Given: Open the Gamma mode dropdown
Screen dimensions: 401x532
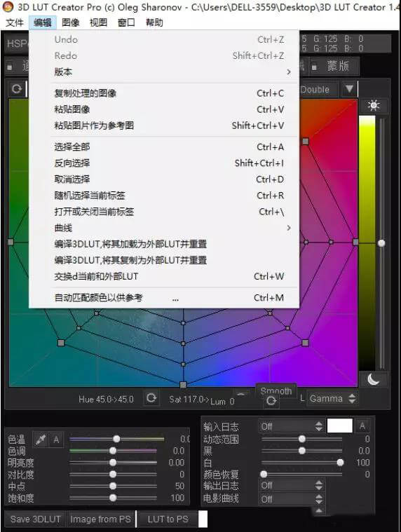Looking at the screenshot, I should [x=332, y=398].
